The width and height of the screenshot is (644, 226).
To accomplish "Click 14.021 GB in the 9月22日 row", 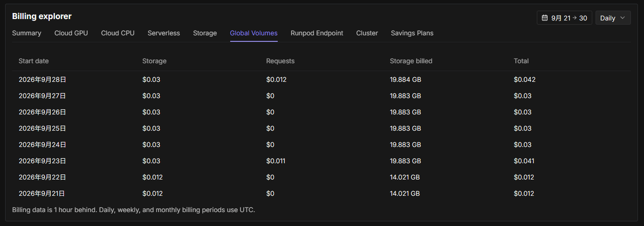I will coord(405,177).
